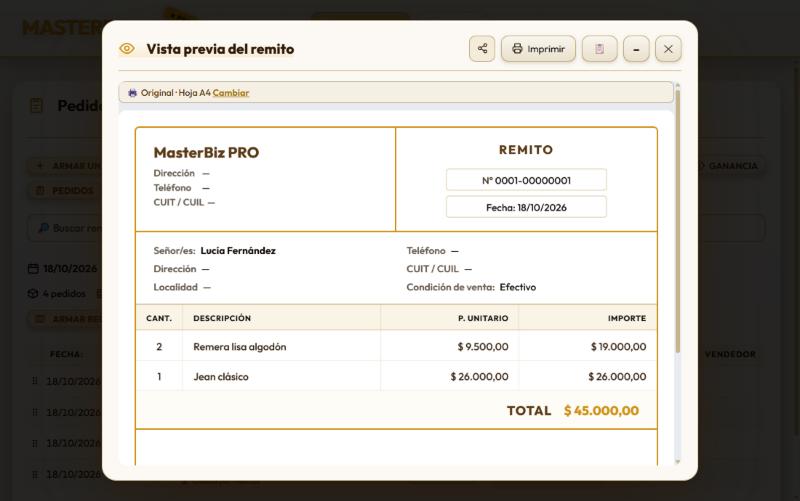Click the CANT. column header
Viewport: 800px width, 501px height.
[159, 318]
